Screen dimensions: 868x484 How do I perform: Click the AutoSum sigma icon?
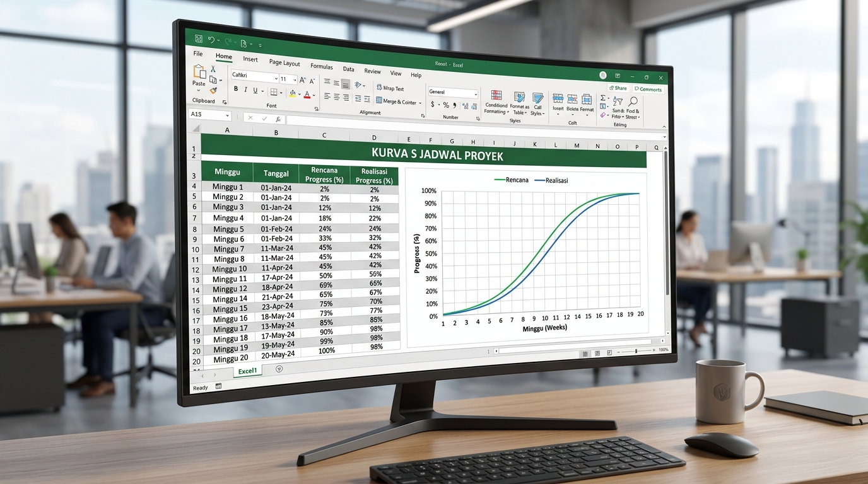(603, 98)
